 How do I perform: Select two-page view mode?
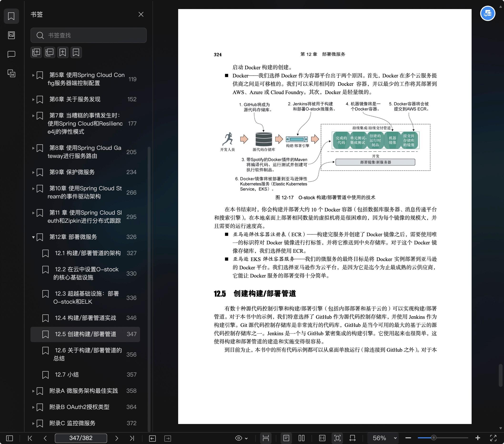coord(302,438)
